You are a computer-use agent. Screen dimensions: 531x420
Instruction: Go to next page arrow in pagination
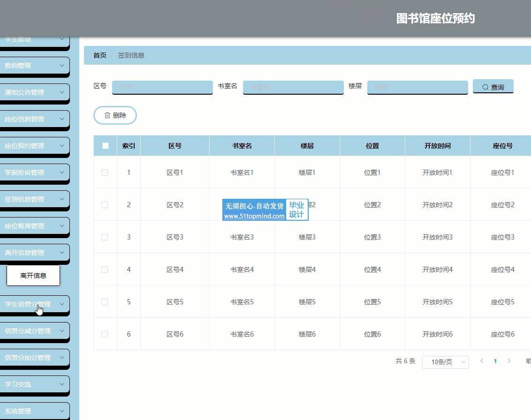[x=508, y=361]
